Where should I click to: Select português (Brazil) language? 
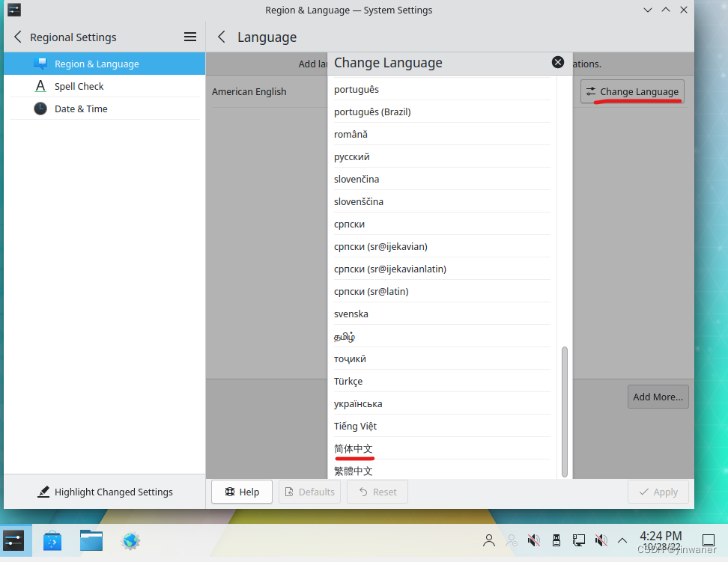click(x=442, y=112)
